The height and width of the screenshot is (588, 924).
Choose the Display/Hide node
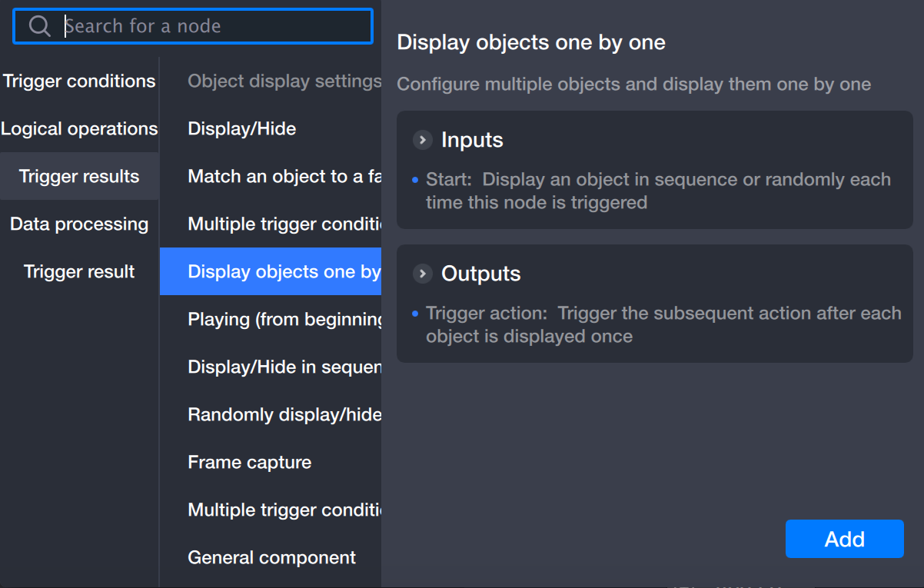[x=242, y=128]
